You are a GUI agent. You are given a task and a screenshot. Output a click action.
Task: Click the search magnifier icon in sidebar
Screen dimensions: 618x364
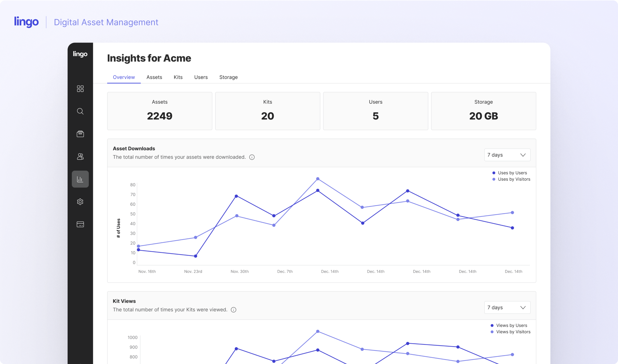click(80, 111)
